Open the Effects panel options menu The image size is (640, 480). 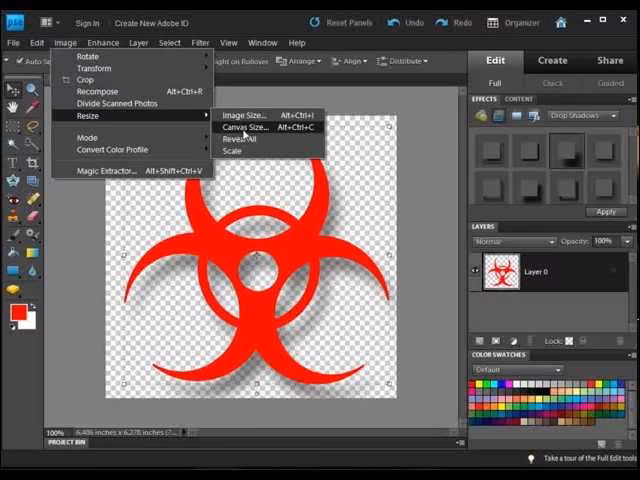point(632,99)
